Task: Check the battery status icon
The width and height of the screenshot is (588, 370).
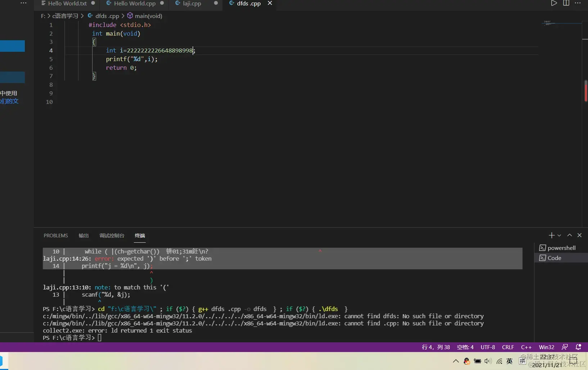Action: 478,361
